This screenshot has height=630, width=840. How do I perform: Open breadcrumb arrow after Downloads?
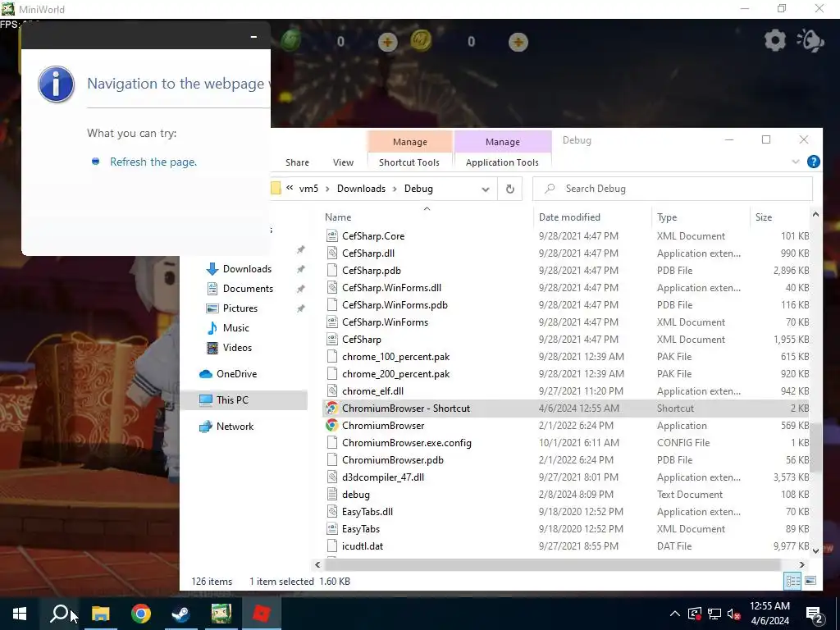tap(395, 189)
